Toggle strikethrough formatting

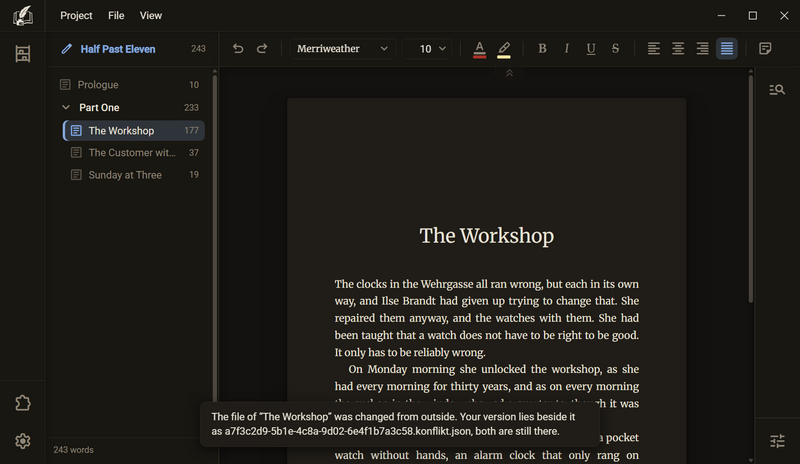pos(615,48)
